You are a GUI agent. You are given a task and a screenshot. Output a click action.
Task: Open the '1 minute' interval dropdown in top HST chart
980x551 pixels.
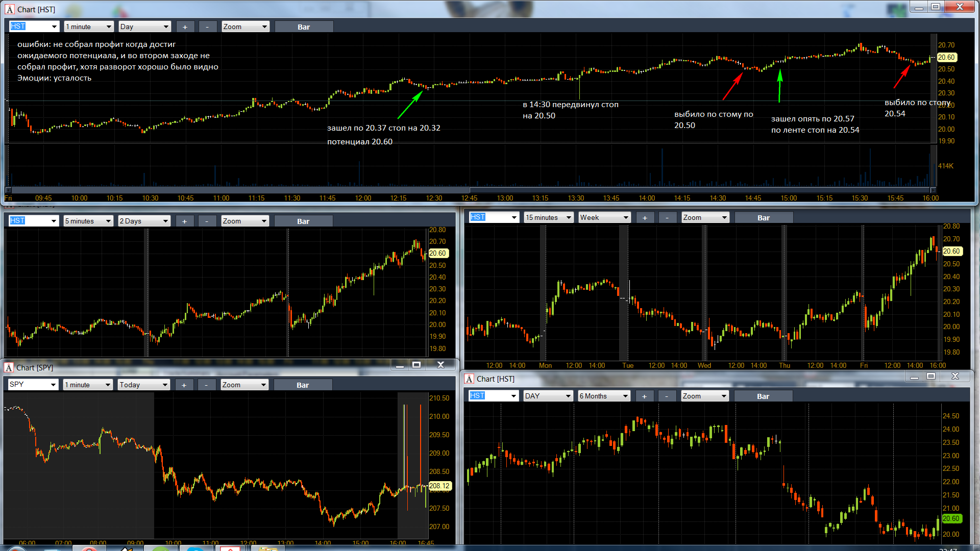[x=88, y=27]
